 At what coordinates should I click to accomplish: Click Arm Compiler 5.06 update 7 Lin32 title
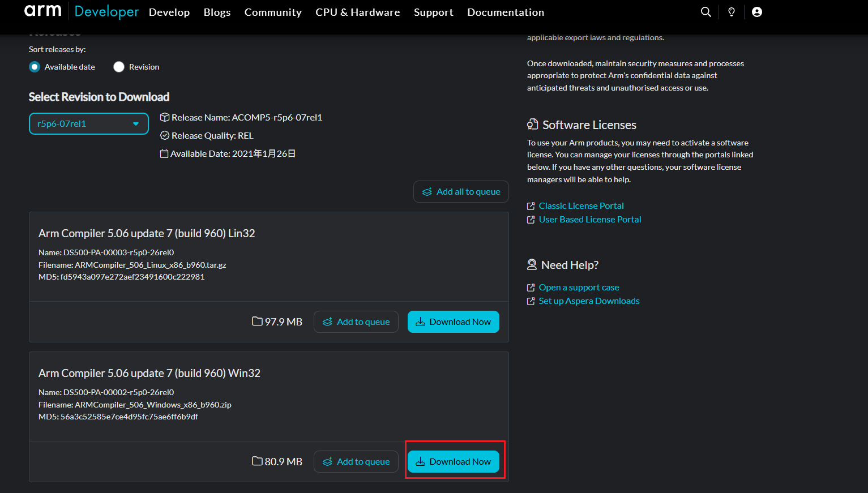pyautogui.click(x=147, y=233)
